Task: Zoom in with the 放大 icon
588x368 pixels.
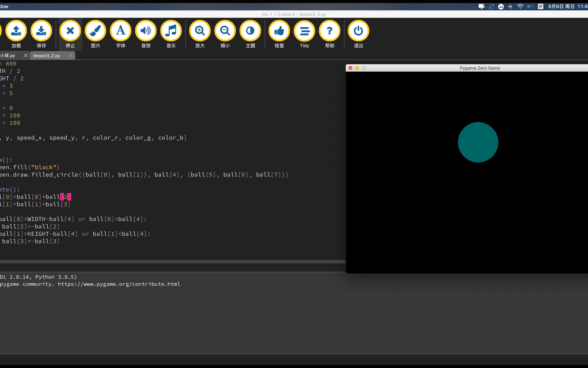Action: point(200,31)
